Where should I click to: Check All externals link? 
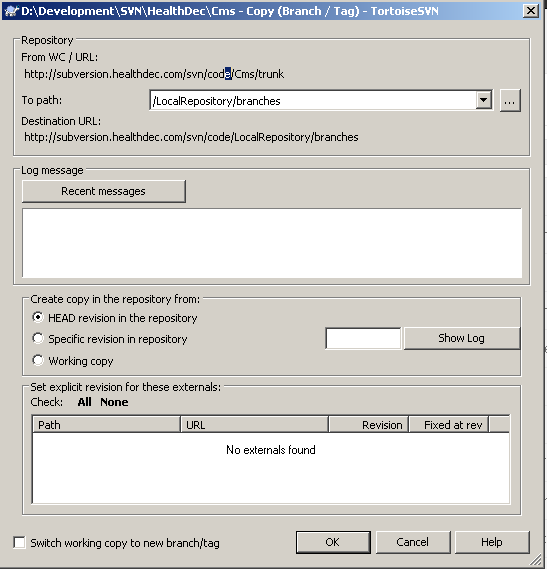point(85,402)
